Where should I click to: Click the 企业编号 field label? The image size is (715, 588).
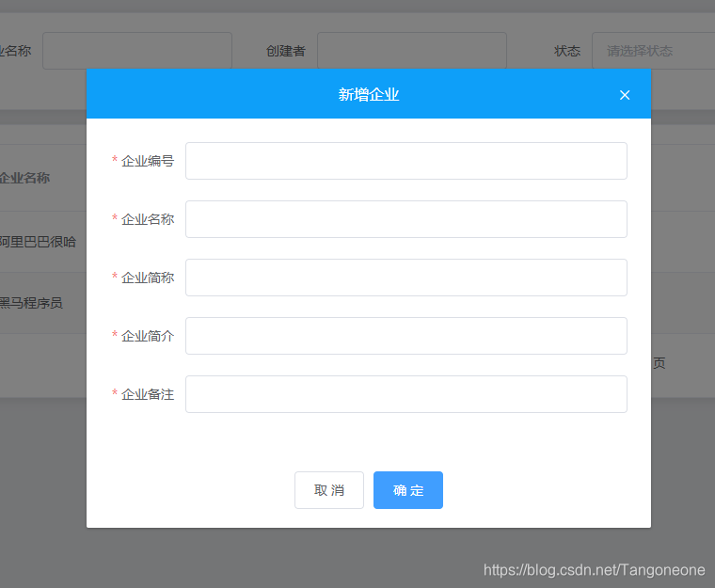click(148, 161)
